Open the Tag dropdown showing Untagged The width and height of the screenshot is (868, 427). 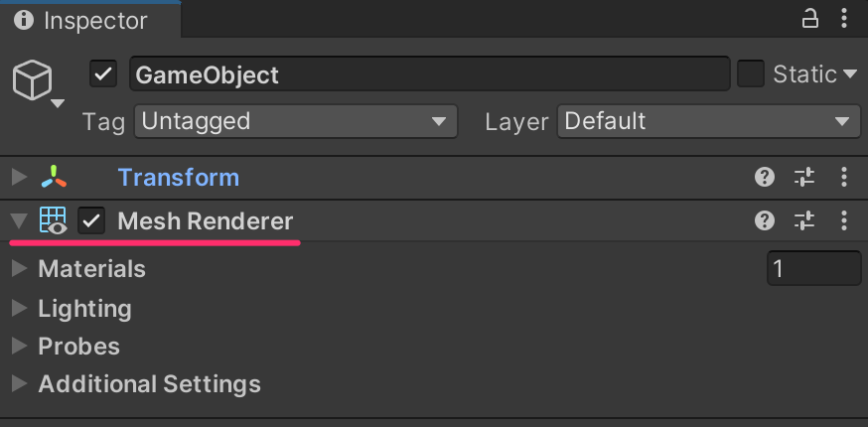[296, 121]
